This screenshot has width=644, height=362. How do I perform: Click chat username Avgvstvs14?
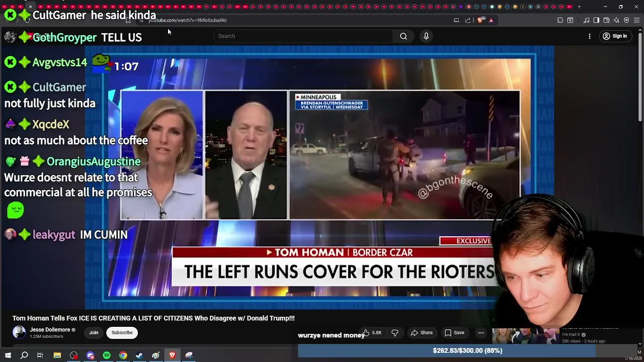pyautogui.click(x=60, y=62)
